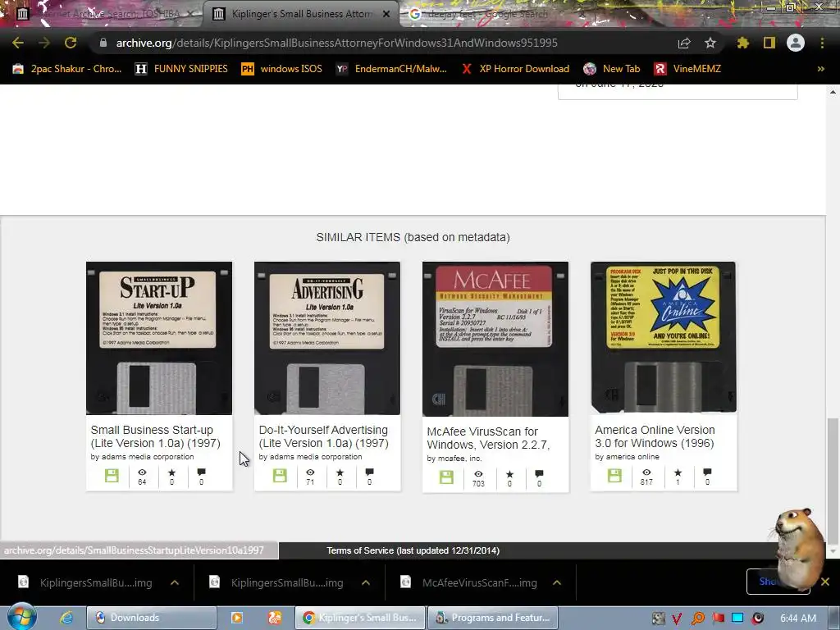Click the McAfee VirusScan for Windows title
Screen dimensions: 840x630
tap(488, 438)
